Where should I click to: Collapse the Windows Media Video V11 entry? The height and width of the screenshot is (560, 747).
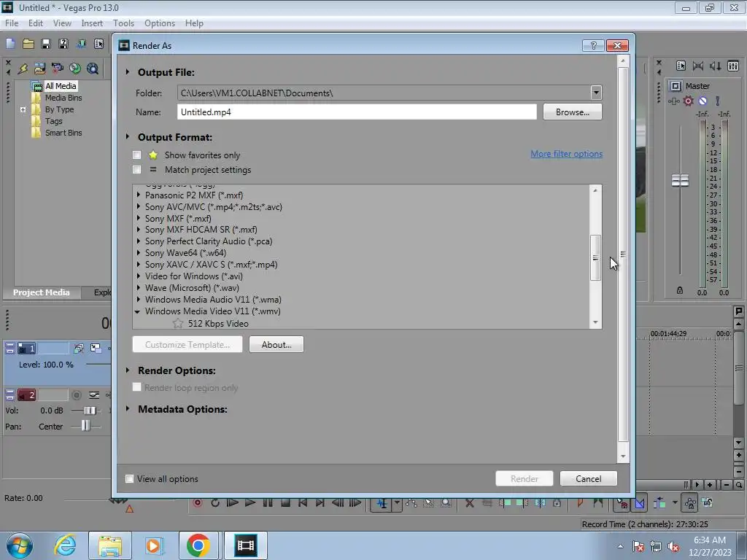138,311
